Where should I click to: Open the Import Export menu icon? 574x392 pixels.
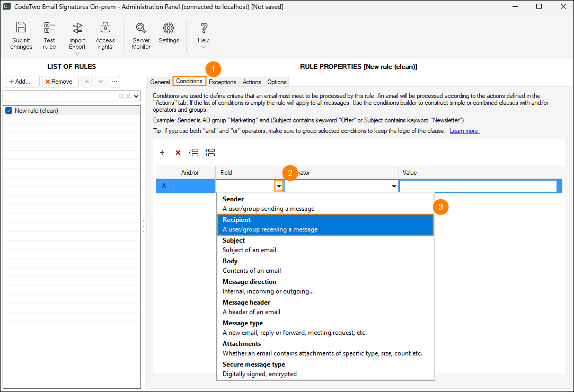point(77,35)
